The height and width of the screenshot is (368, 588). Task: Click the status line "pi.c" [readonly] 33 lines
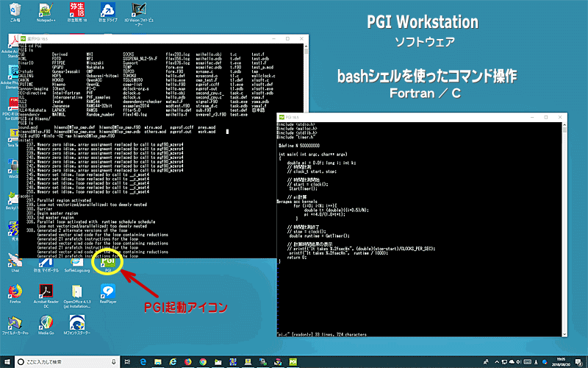[322, 334]
